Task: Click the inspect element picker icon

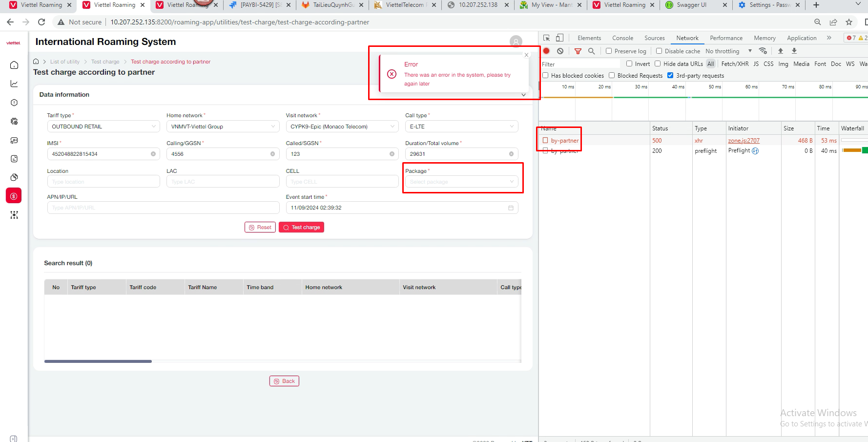Action: coord(546,38)
